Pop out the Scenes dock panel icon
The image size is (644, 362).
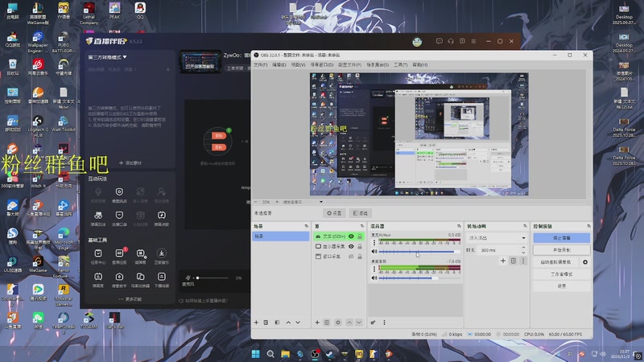point(307,226)
